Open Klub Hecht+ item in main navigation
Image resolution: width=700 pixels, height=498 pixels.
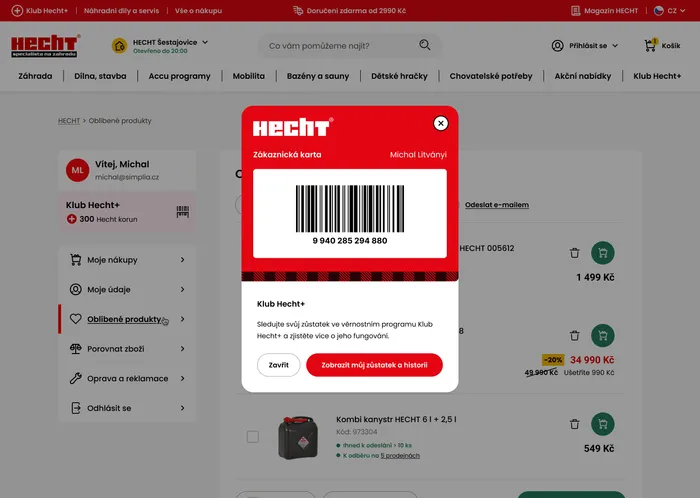657,76
